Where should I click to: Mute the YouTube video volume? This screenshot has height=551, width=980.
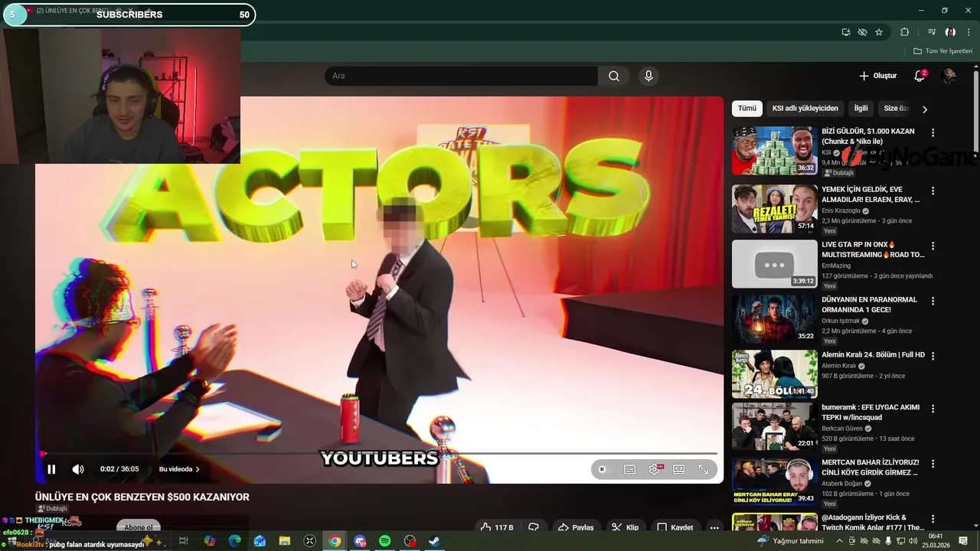tap(78, 469)
